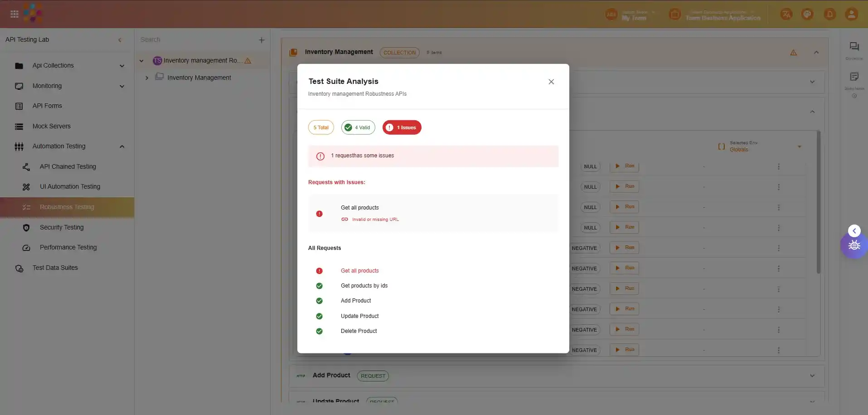Close the Test Suite Analysis dialog
Viewport: 868px width, 415px height.
[x=551, y=82]
